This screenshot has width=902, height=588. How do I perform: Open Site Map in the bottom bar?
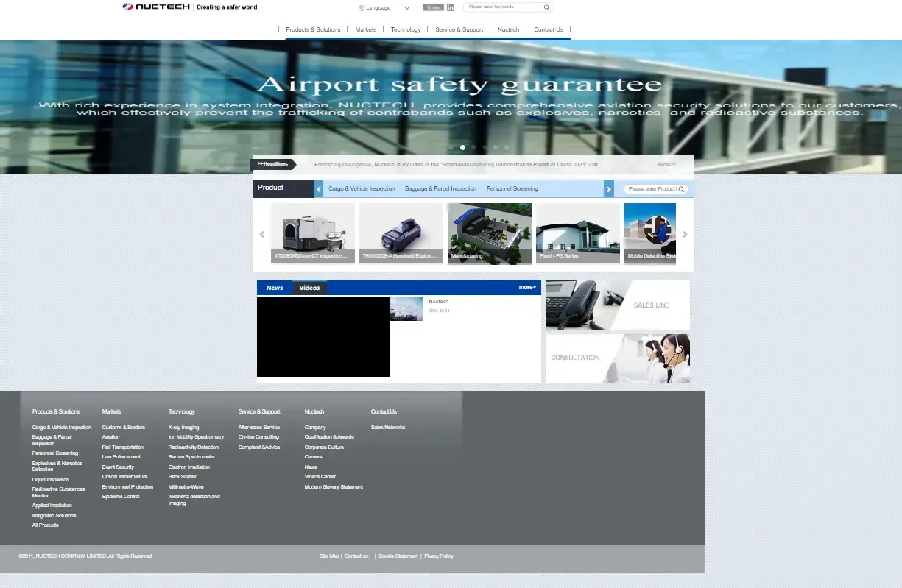pyautogui.click(x=329, y=556)
